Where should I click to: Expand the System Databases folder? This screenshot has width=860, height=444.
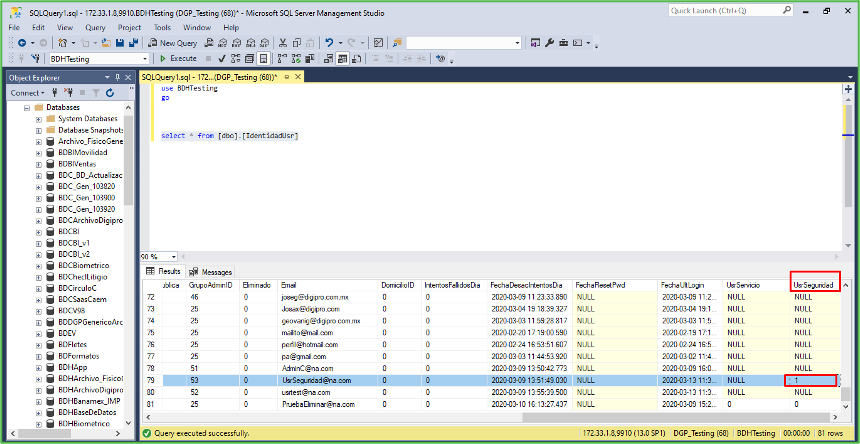pos(39,118)
